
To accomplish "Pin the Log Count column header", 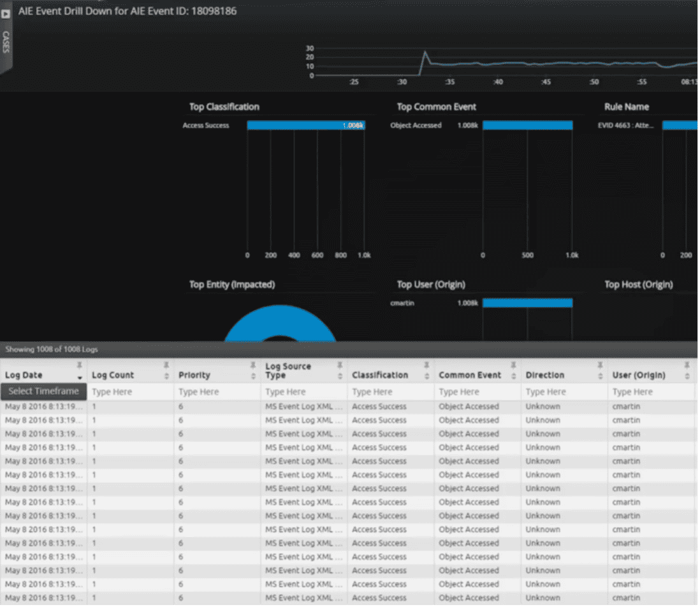I will point(165,366).
